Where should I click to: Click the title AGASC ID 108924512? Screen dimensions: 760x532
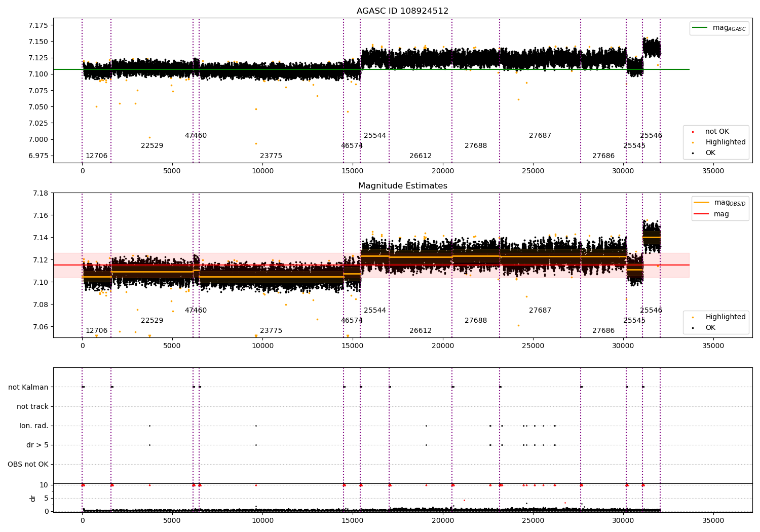[x=402, y=11]
